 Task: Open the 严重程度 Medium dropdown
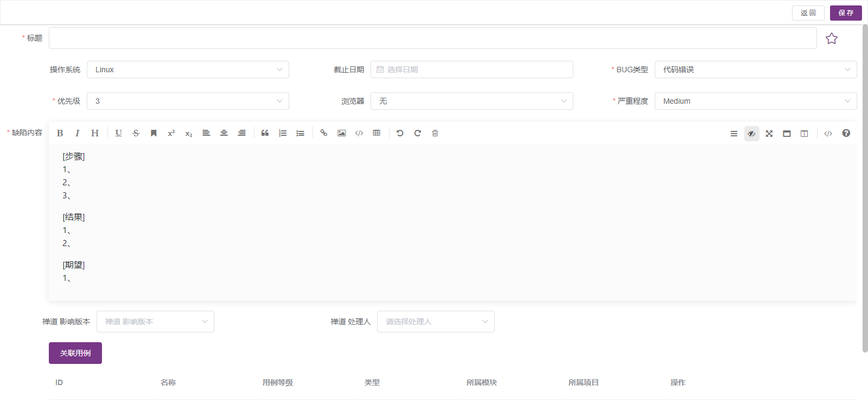[756, 101]
